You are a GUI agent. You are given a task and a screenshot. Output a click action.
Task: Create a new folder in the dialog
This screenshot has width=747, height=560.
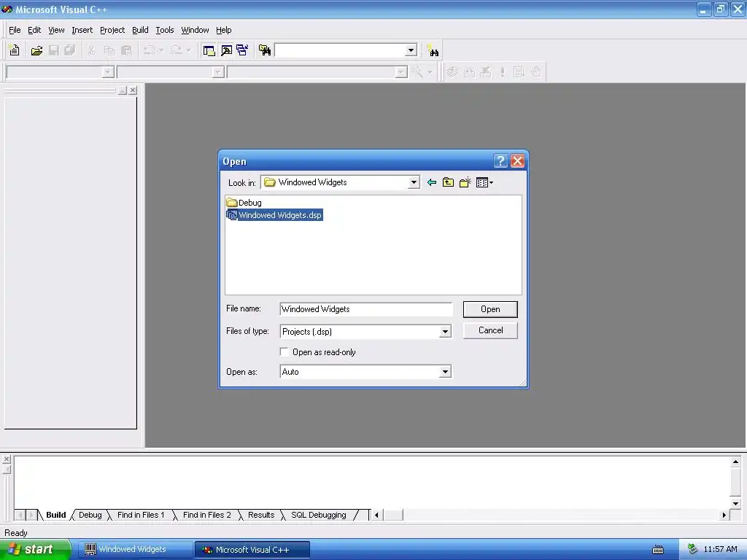point(465,182)
